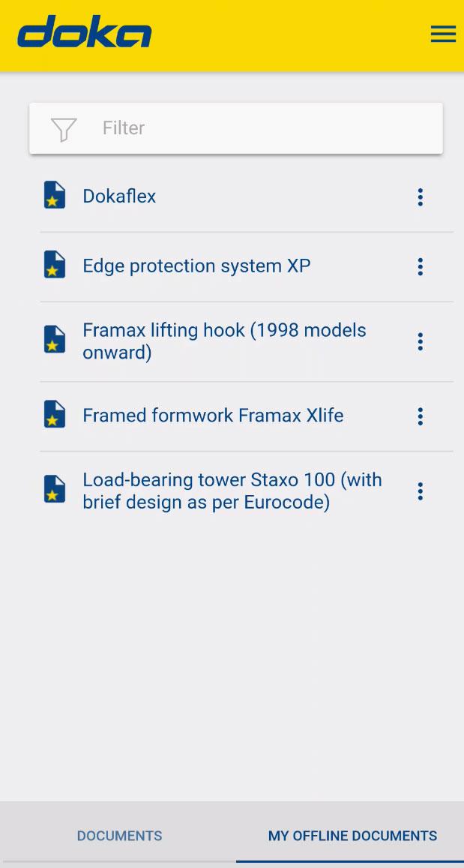Expand options menu for Framax lifting hook
Screen dimensions: 464x868
[420, 341]
